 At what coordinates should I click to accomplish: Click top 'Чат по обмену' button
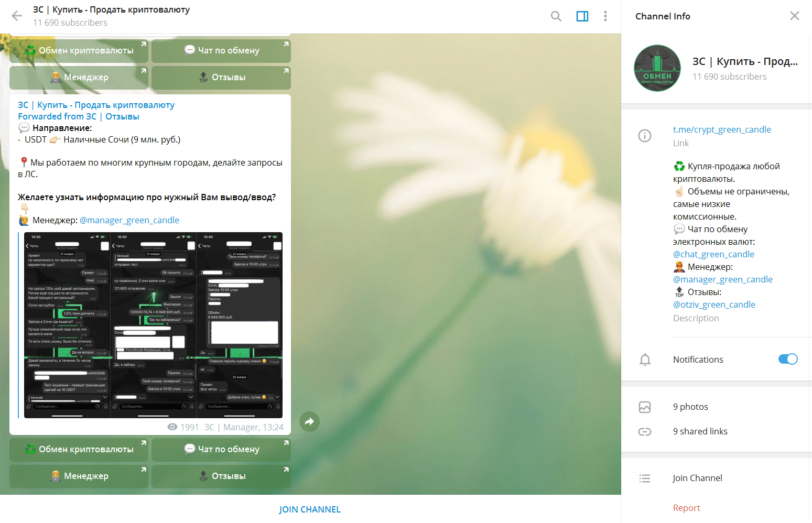pyautogui.click(x=221, y=51)
